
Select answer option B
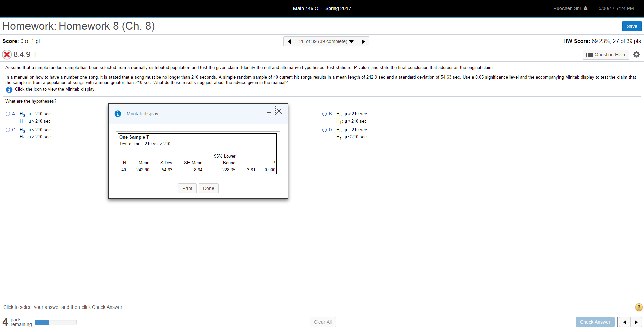click(x=324, y=114)
